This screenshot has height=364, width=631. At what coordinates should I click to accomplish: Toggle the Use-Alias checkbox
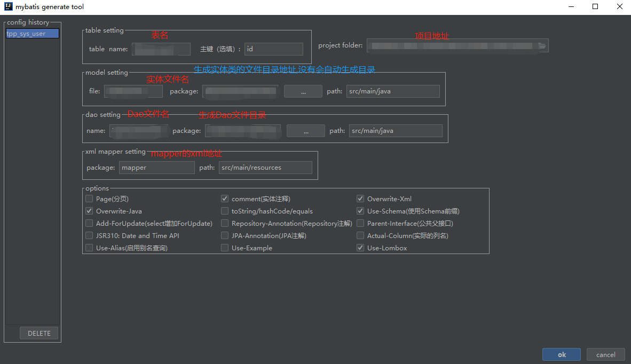pyautogui.click(x=89, y=248)
